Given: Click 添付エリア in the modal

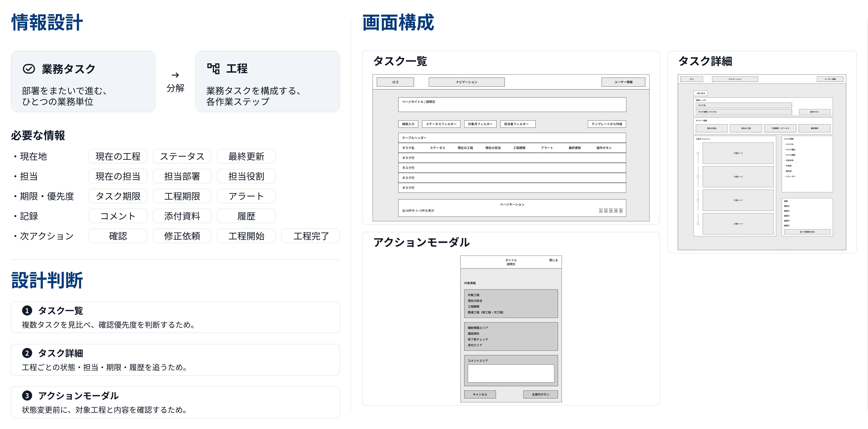Looking at the screenshot, I should click(x=475, y=345).
